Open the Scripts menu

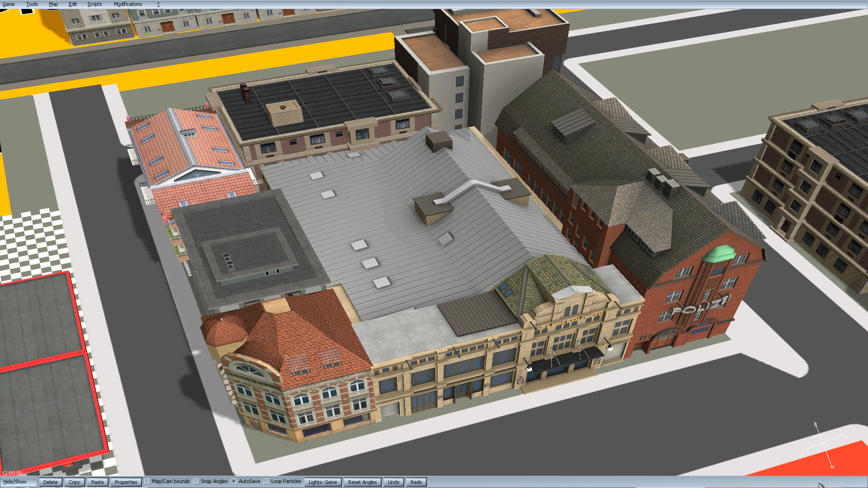click(x=94, y=4)
